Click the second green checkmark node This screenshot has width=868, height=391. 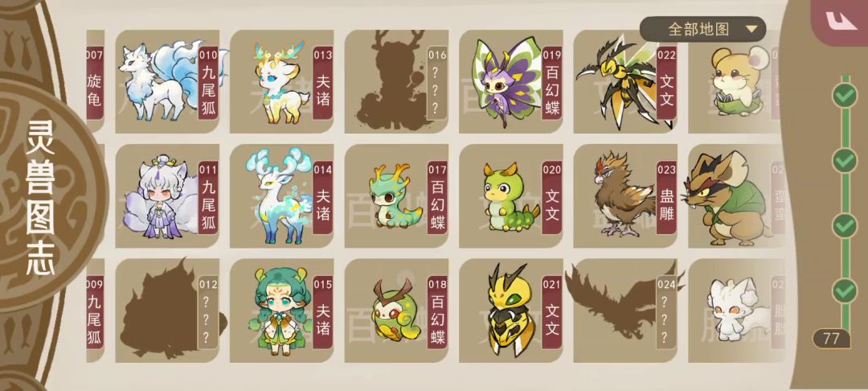tap(845, 160)
